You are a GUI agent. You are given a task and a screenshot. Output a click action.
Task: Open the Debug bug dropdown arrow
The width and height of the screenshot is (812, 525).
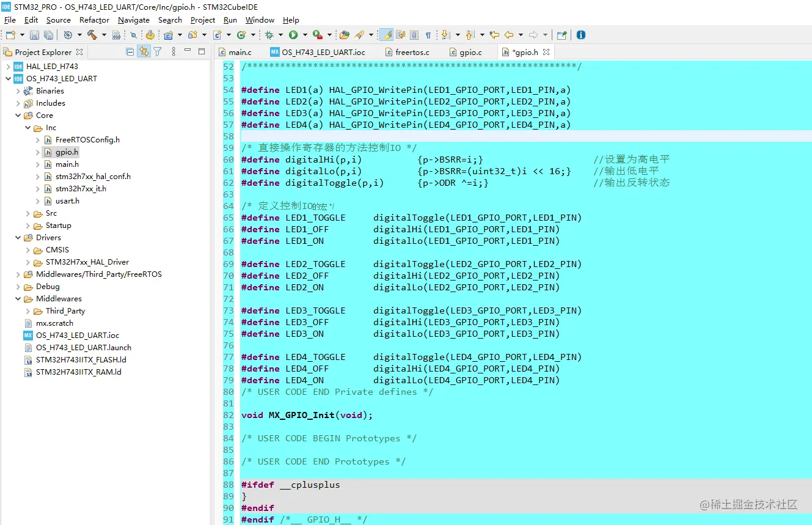click(x=280, y=35)
